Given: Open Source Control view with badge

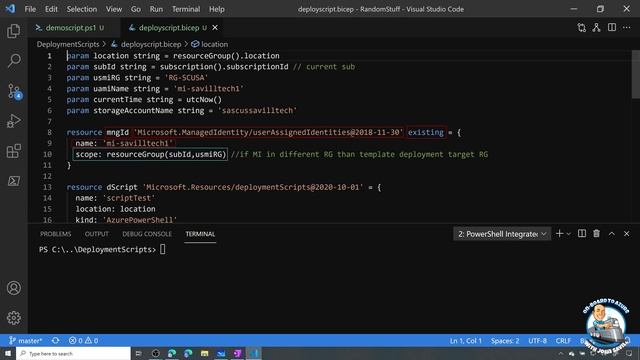Looking at the screenshot, I should click(x=14, y=91).
